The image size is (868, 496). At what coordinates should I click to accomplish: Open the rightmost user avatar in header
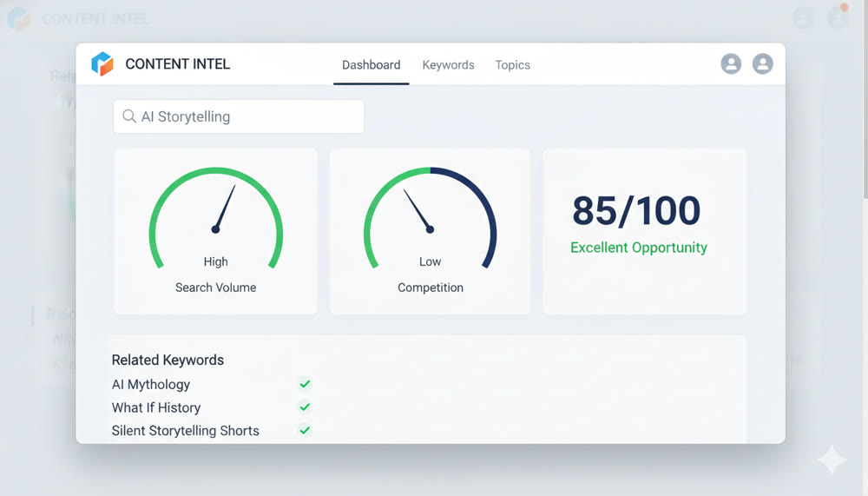pos(762,64)
